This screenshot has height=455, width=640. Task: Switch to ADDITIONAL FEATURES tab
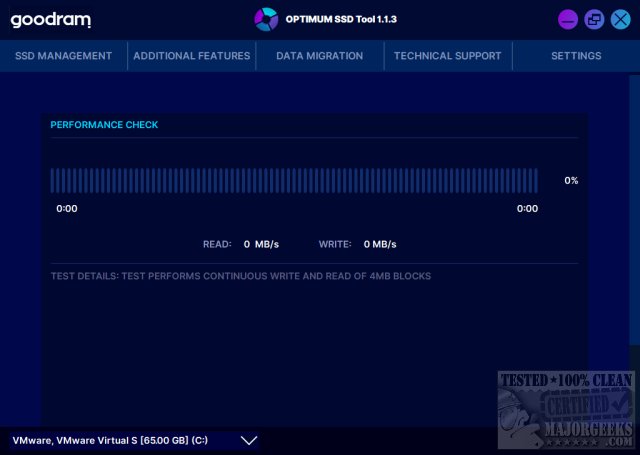[191, 56]
